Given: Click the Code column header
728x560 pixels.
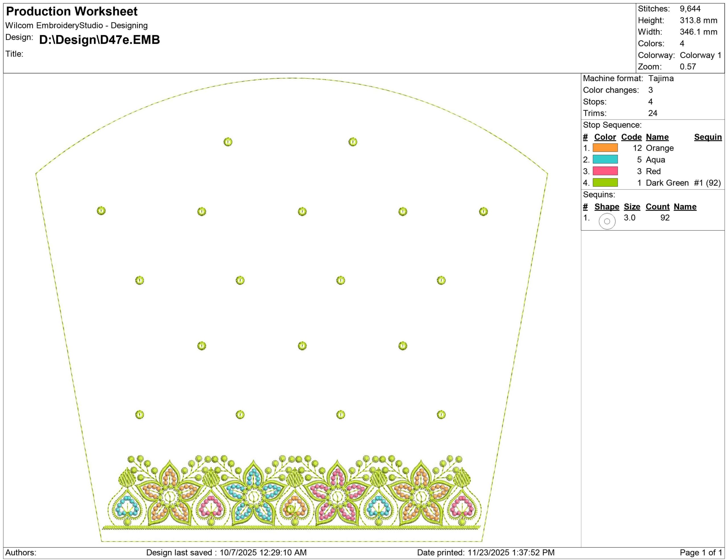Looking at the screenshot, I should [631, 137].
